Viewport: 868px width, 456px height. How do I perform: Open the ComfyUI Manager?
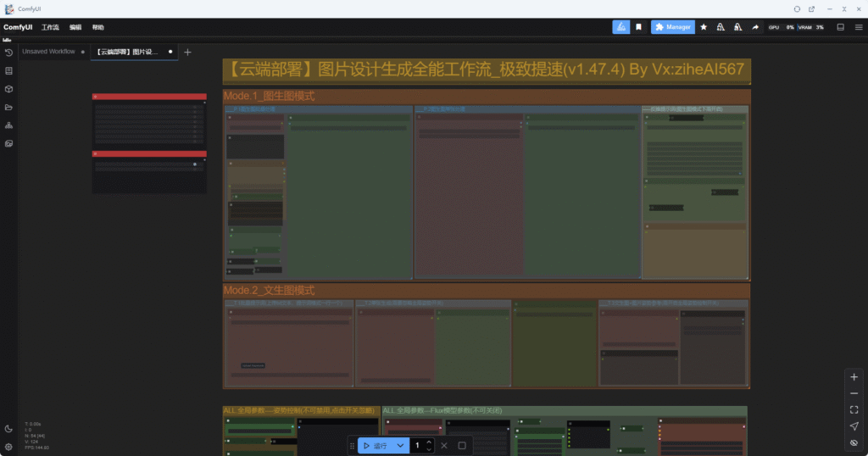pos(672,27)
